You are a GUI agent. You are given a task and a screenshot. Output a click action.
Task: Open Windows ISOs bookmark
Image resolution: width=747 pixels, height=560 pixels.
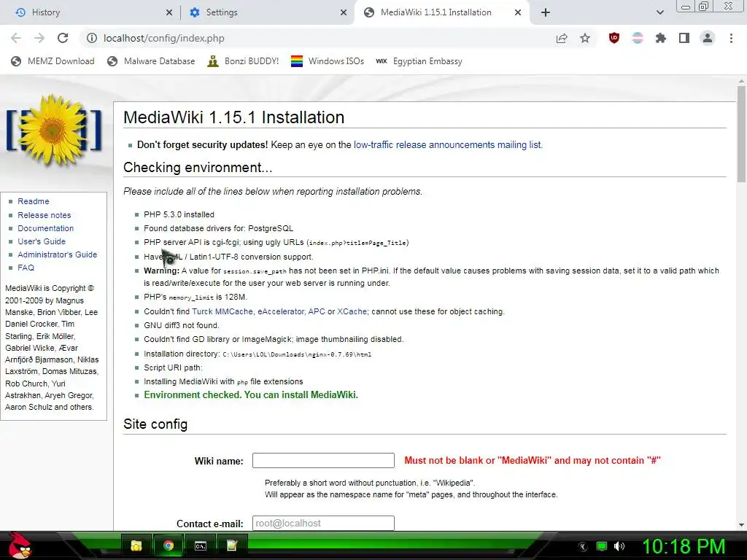coord(328,61)
